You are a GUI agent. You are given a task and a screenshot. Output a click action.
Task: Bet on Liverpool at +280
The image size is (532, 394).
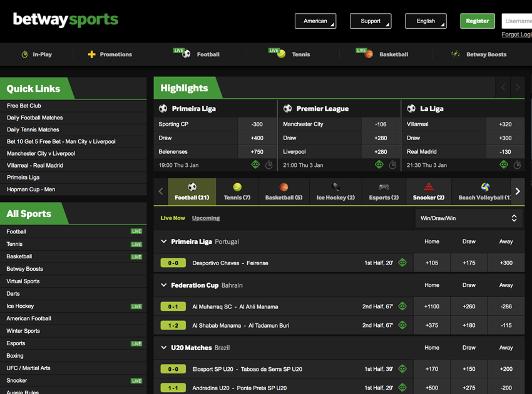pos(381,151)
